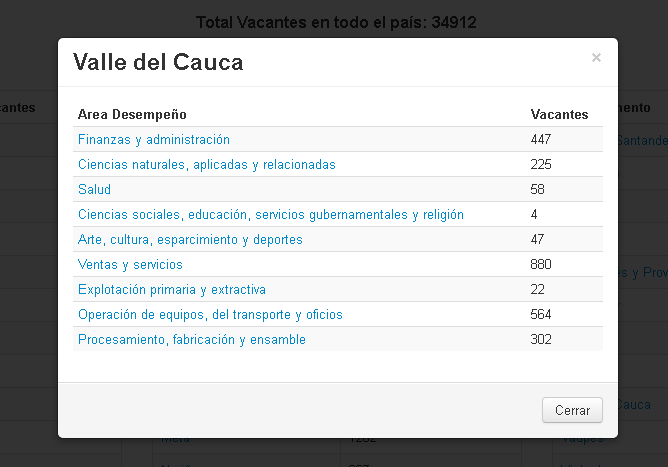Screen dimensions: 668x467
Task: Select the Salud area link
Action: [x=94, y=190]
